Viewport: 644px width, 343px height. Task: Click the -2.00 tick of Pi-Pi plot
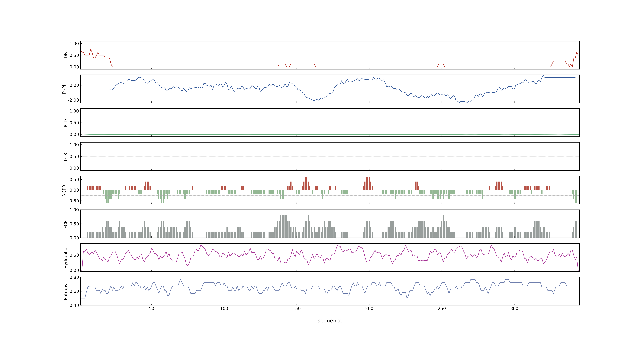coord(73,100)
